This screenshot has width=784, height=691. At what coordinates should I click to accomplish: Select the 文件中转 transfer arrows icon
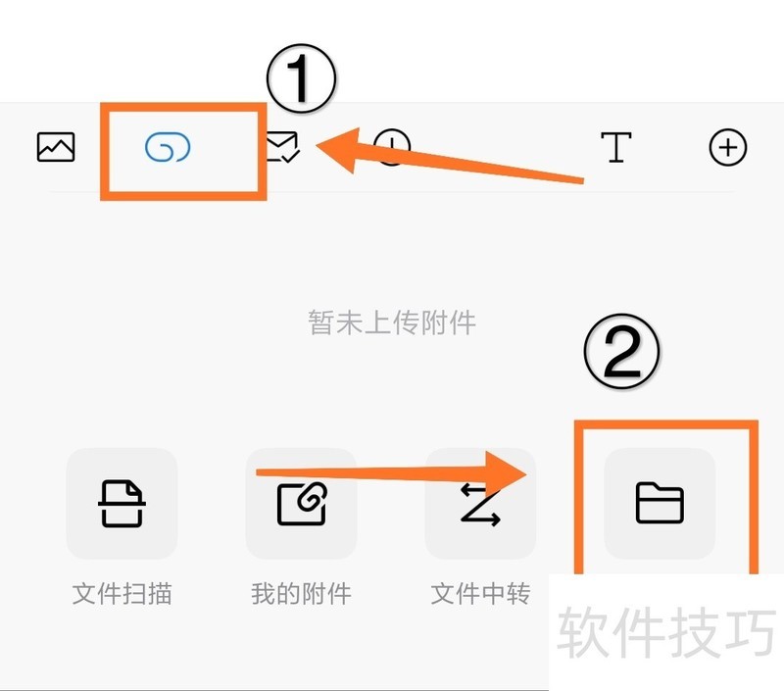point(480,503)
